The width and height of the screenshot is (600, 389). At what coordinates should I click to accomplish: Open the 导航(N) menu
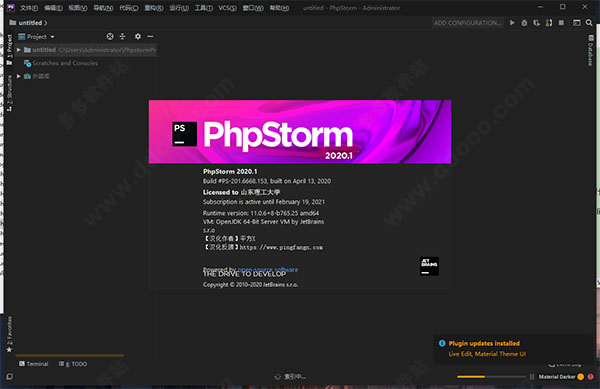[x=103, y=8]
